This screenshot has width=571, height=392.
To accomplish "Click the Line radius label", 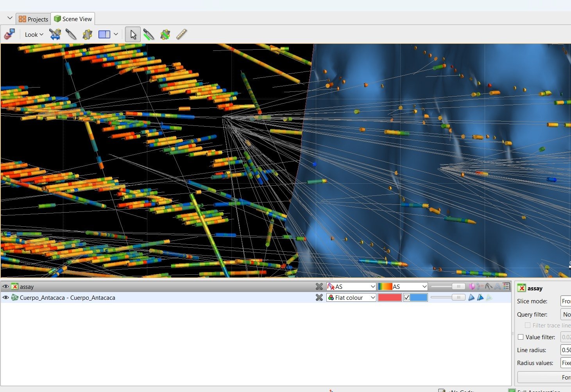I will 532,350.
